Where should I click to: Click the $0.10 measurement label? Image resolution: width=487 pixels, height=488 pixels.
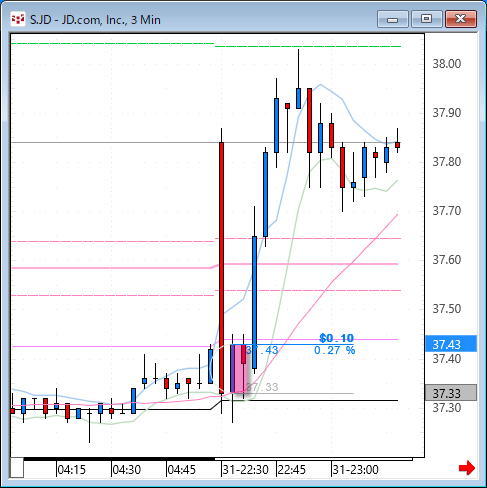click(336, 338)
